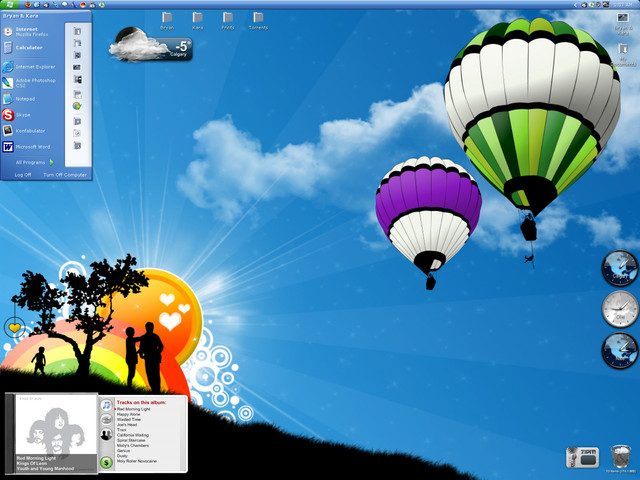The height and width of the screenshot is (480, 640).
Task: Select track 'Happy Alone'
Action: 129,414
